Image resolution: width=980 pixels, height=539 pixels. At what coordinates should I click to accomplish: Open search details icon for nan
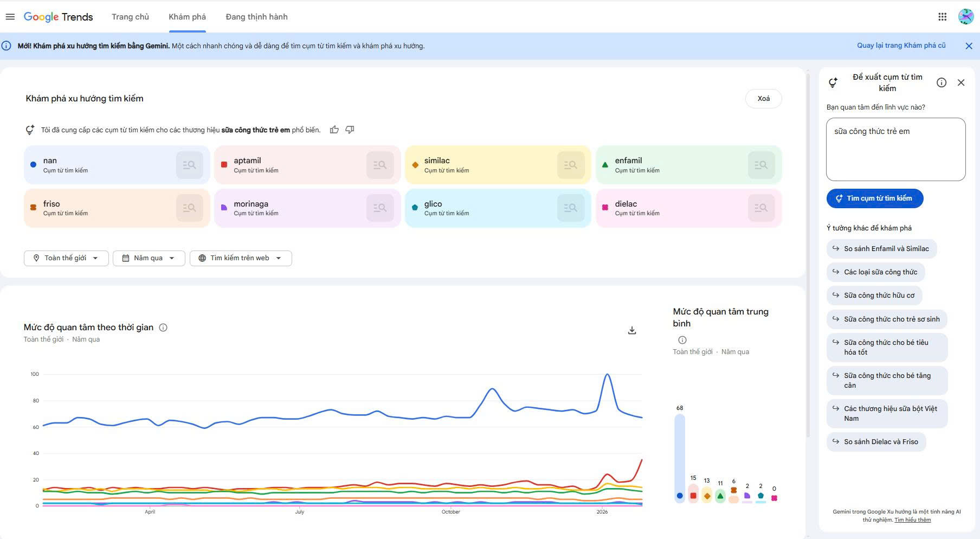tap(189, 165)
